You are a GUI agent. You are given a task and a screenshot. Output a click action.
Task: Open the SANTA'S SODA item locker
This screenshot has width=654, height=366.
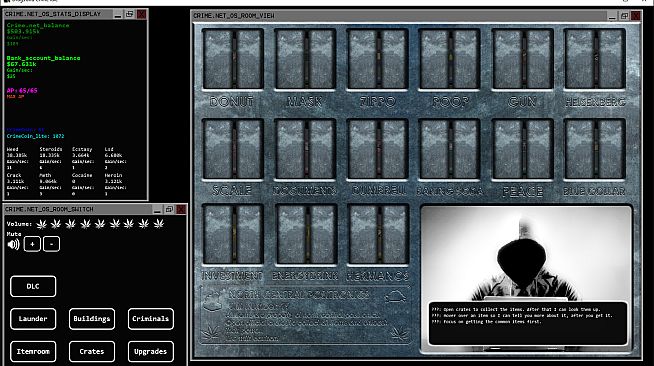click(x=449, y=149)
